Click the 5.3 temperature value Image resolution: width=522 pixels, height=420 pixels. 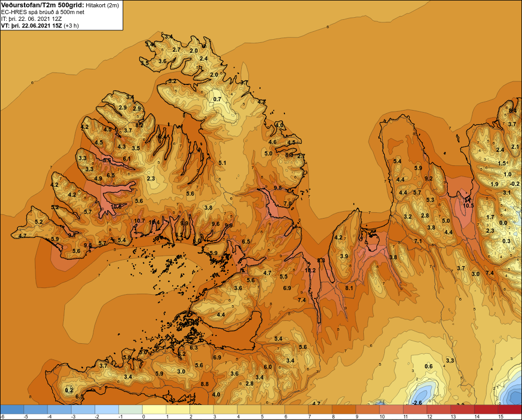point(430,200)
